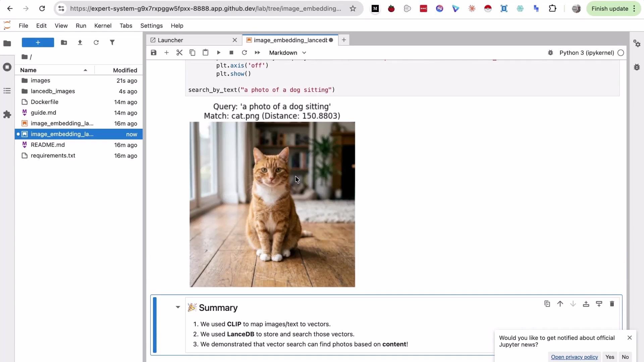Click the blue new launcher plus button
The height and width of the screenshot is (362, 644).
coord(38,43)
